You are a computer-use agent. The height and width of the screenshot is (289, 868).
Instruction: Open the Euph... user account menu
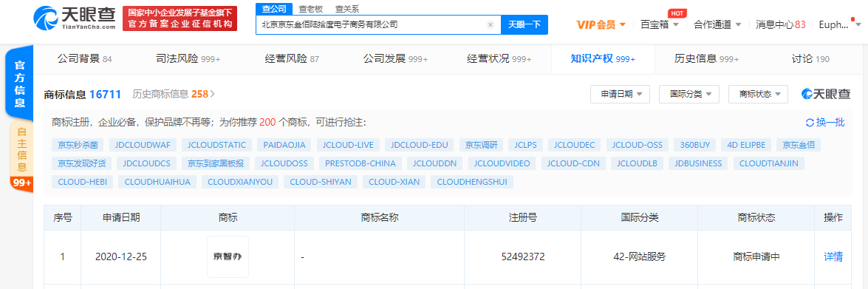tap(840, 25)
